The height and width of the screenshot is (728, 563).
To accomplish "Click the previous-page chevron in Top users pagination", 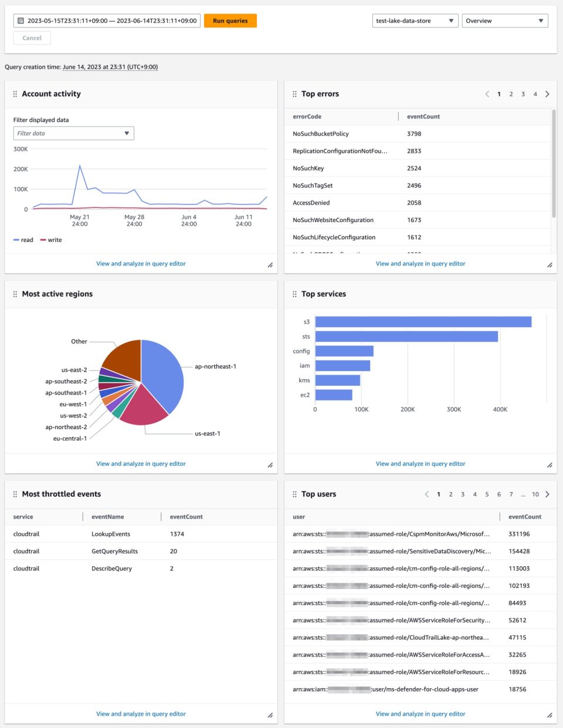I will coord(427,494).
